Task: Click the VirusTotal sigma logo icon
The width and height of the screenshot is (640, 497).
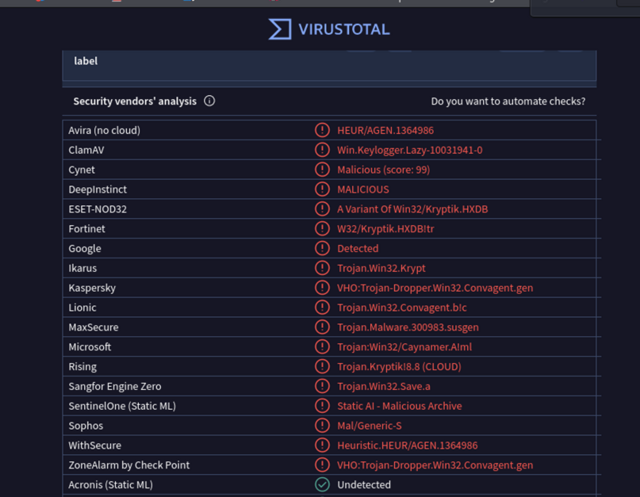Action: (x=280, y=29)
